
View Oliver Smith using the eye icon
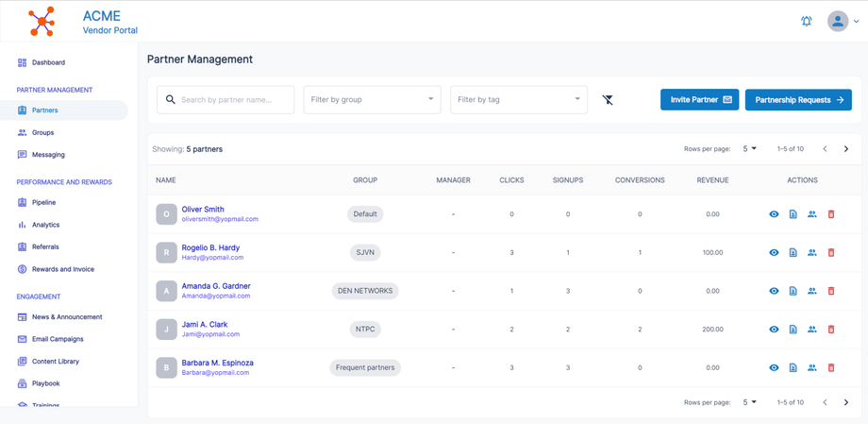tap(774, 214)
